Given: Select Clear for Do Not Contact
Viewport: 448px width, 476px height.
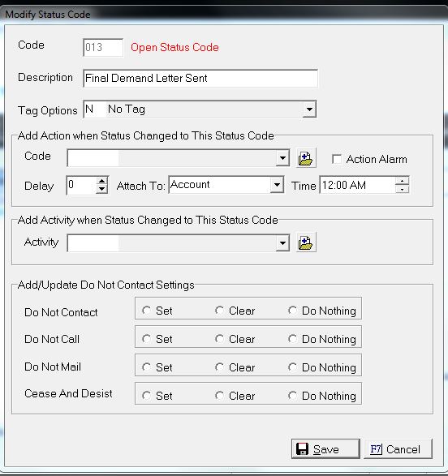Looking at the screenshot, I should pos(219,311).
